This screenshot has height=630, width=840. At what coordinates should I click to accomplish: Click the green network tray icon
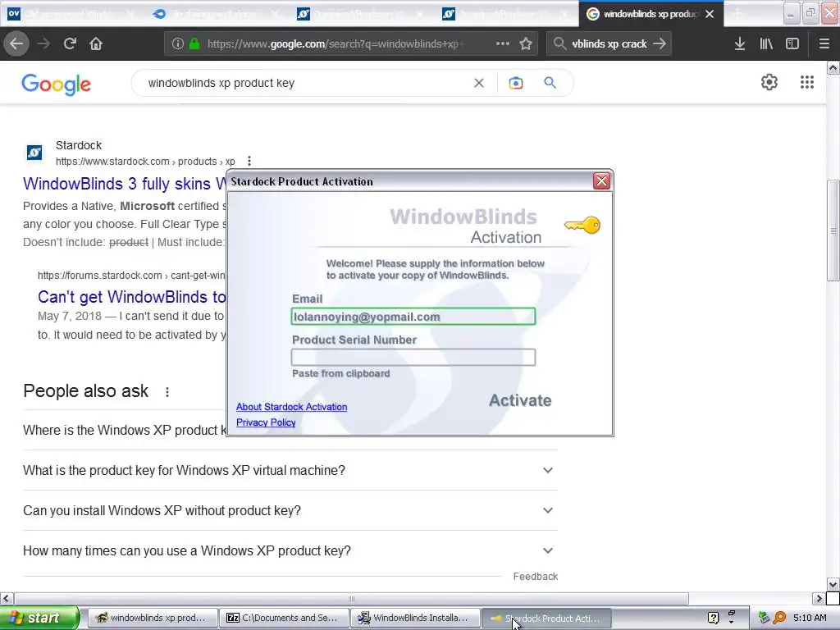click(765, 618)
